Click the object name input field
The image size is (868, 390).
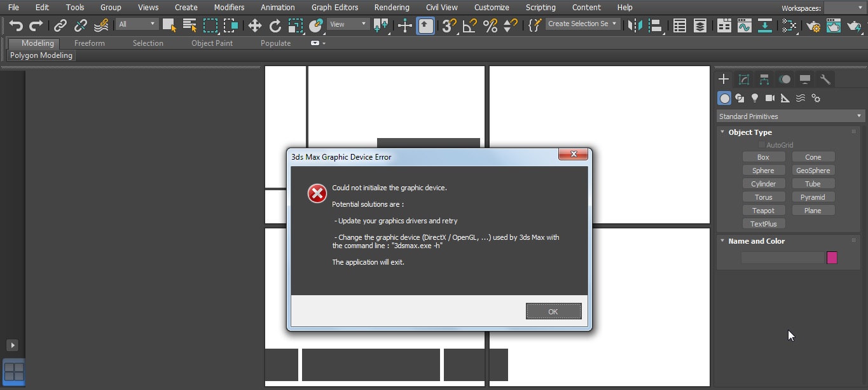tap(783, 258)
